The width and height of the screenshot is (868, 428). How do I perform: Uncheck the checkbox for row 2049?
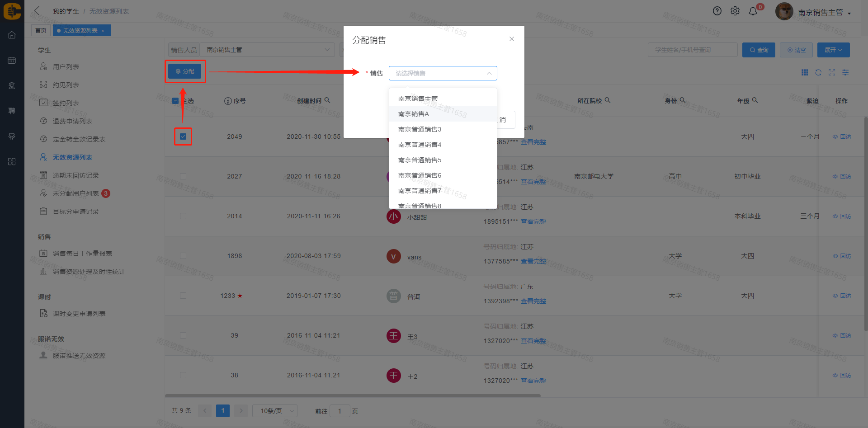pos(183,136)
